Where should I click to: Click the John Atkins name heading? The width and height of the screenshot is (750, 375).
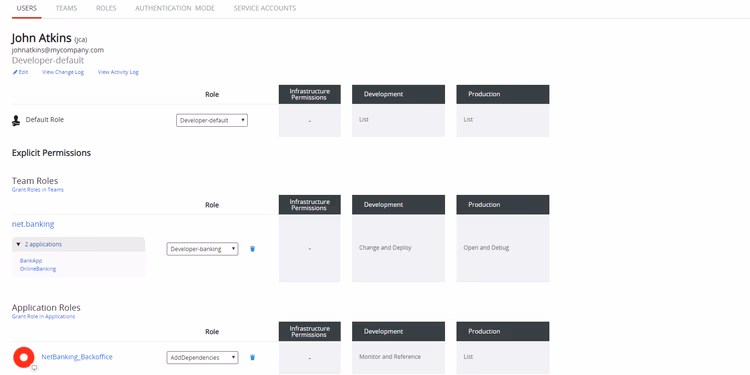42,38
